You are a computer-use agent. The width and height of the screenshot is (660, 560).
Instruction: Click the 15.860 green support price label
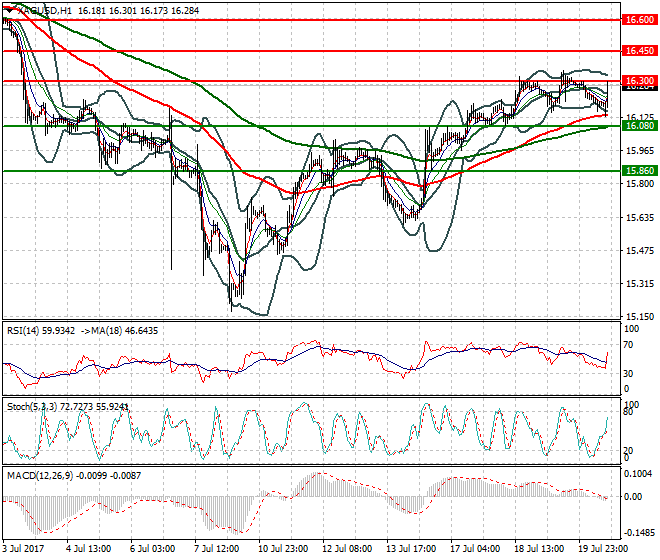639,171
